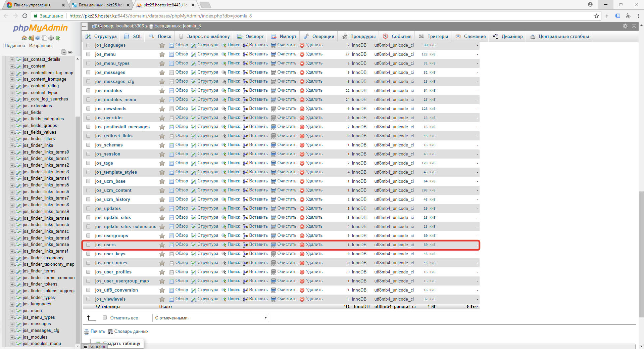The image size is (644, 349).
Task: Tick jos_ucm_content row checkbox
Action: 88,190
